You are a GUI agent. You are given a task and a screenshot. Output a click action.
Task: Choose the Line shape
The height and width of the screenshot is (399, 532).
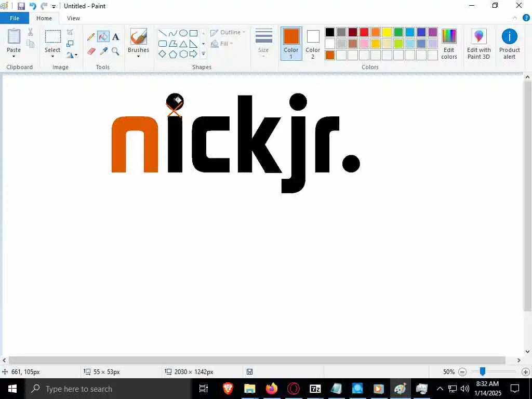(163, 33)
